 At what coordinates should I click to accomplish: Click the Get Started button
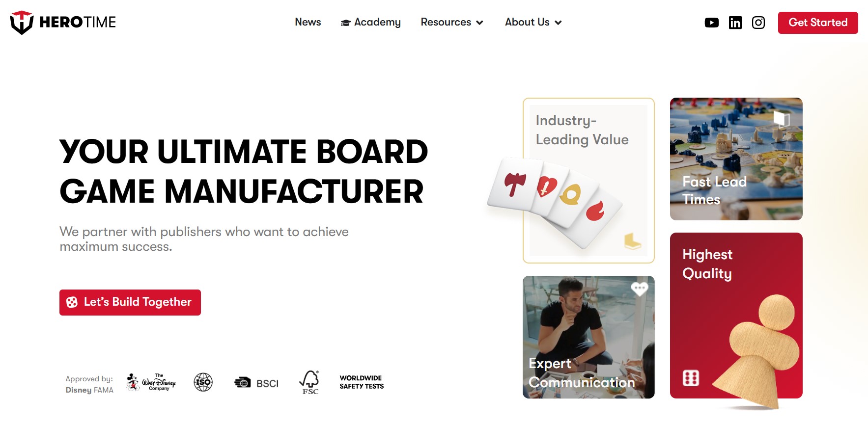coord(818,23)
